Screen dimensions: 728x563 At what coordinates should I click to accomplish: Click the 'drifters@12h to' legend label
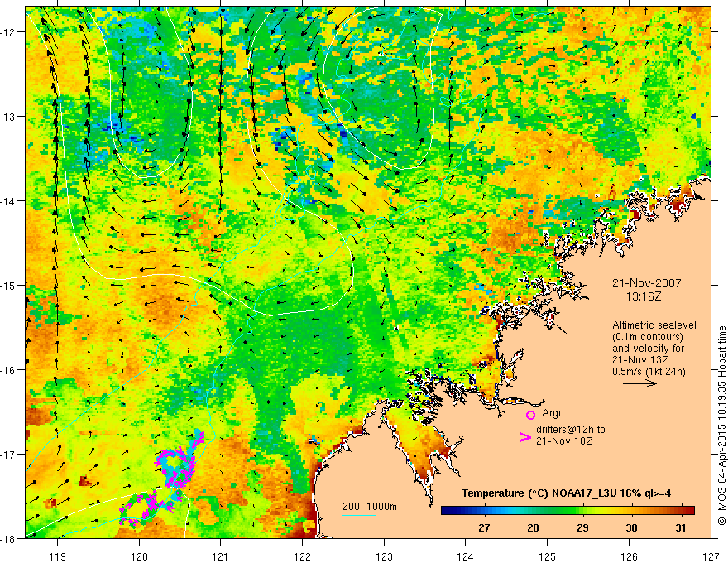tap(571, 430)
